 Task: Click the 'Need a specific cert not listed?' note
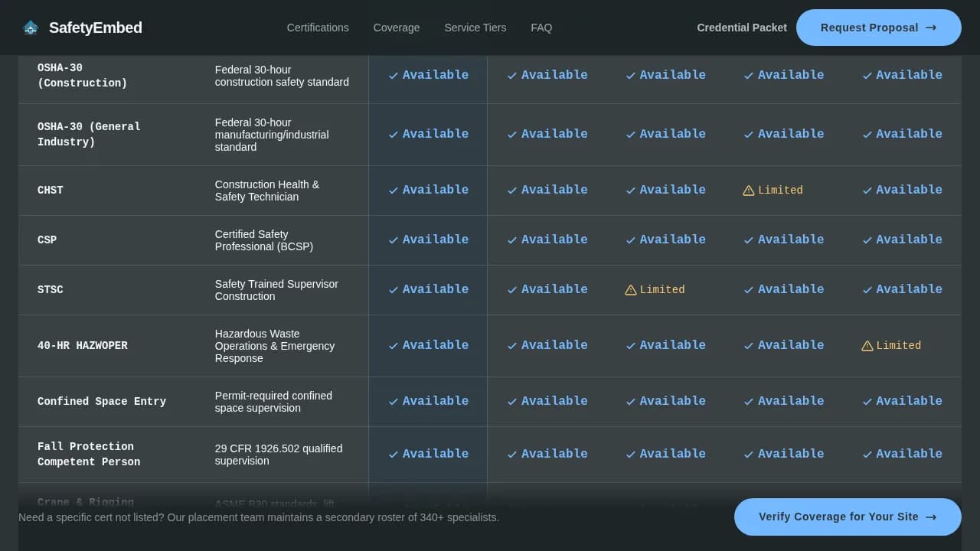[259, 517]
